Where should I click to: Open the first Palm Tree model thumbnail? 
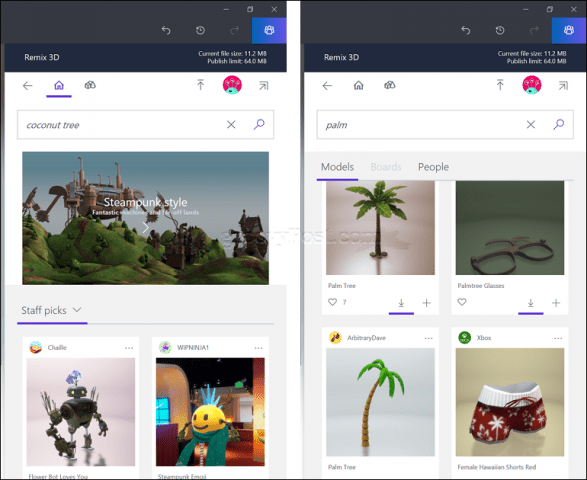(380, 228)
